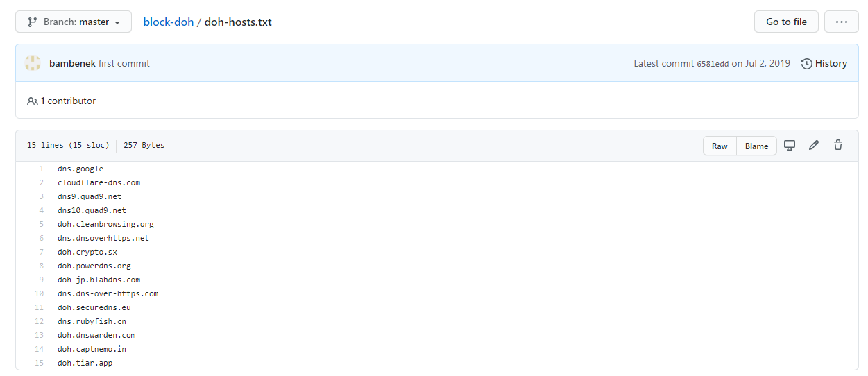Select line number 1

coord(41,169)
